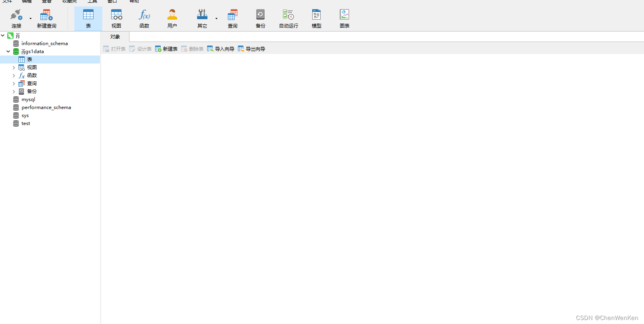This screenshot has height=324, width=644.
Task: Select the test database
Action: pyautogui.click(x=26, y=123)
